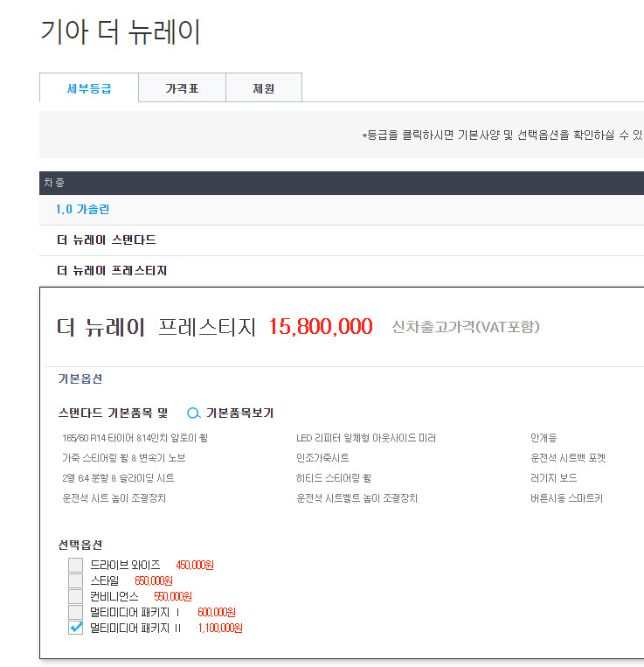This screenshot has width=644, height=667.
Task: Click the 1,100,000원 price text
Action: 220,628
